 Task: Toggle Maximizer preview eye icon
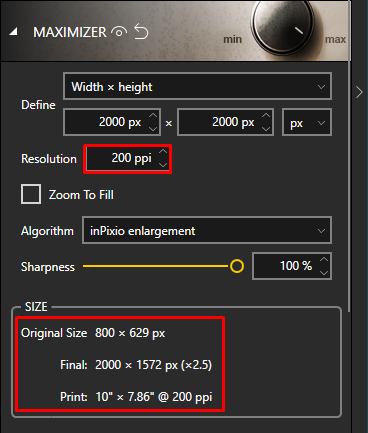pos(119,32)
